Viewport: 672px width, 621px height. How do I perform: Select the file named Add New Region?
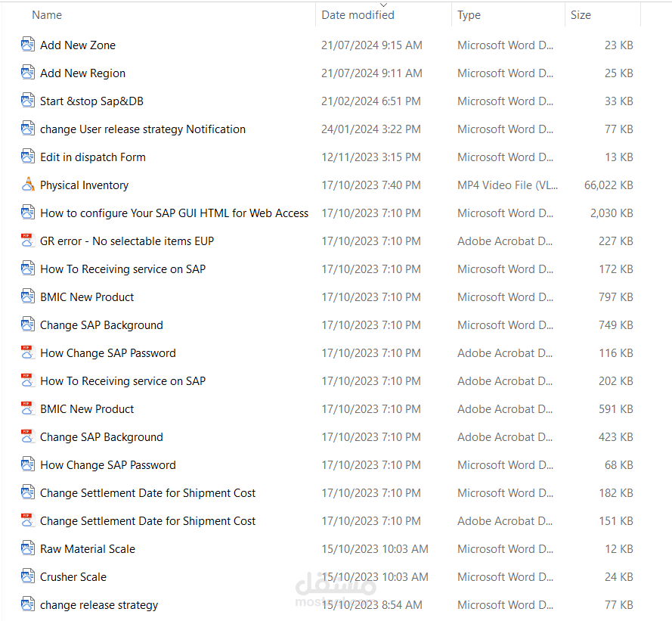tap(82, 73)
